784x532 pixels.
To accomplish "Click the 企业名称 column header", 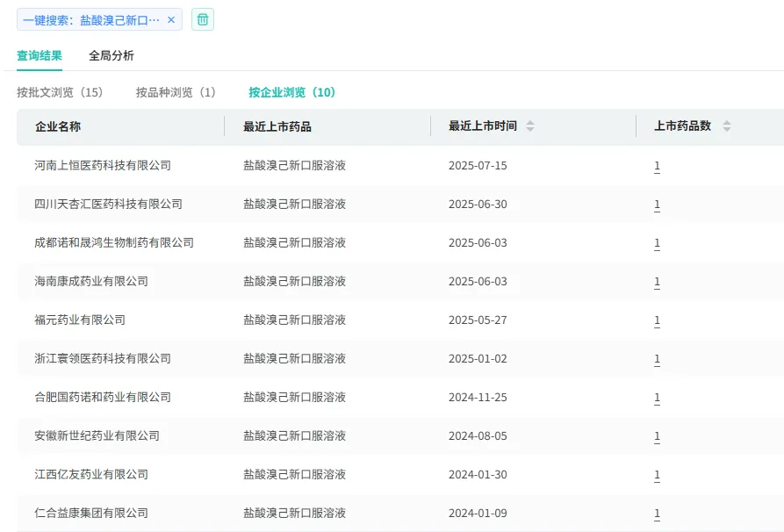I will tap(58, 126).
